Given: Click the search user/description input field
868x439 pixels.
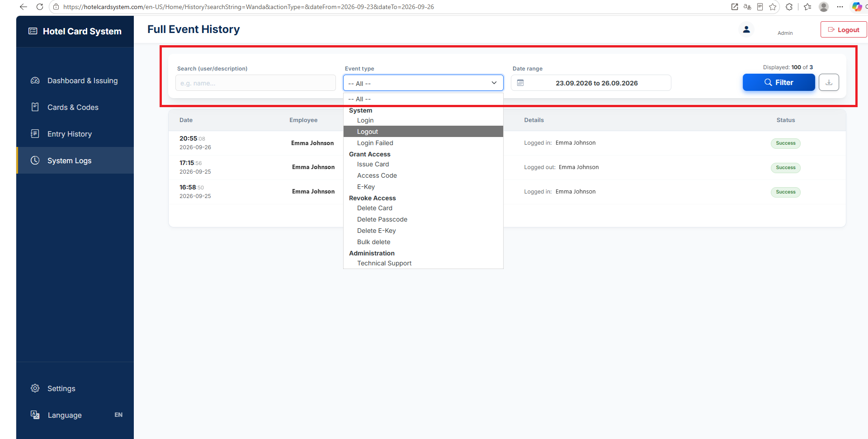Looking at the screenshot, I should pyautogui.click(x=255, y=83).
